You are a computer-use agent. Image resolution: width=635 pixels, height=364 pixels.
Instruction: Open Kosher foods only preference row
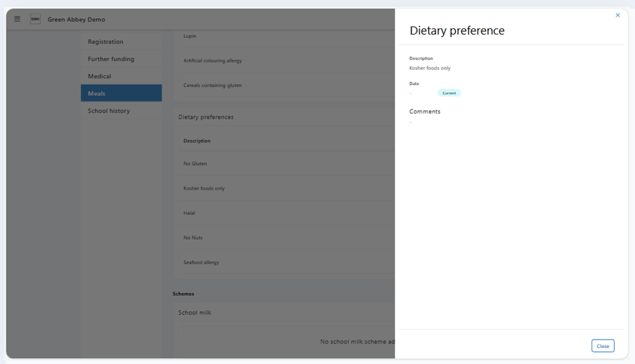pos(204,188)
